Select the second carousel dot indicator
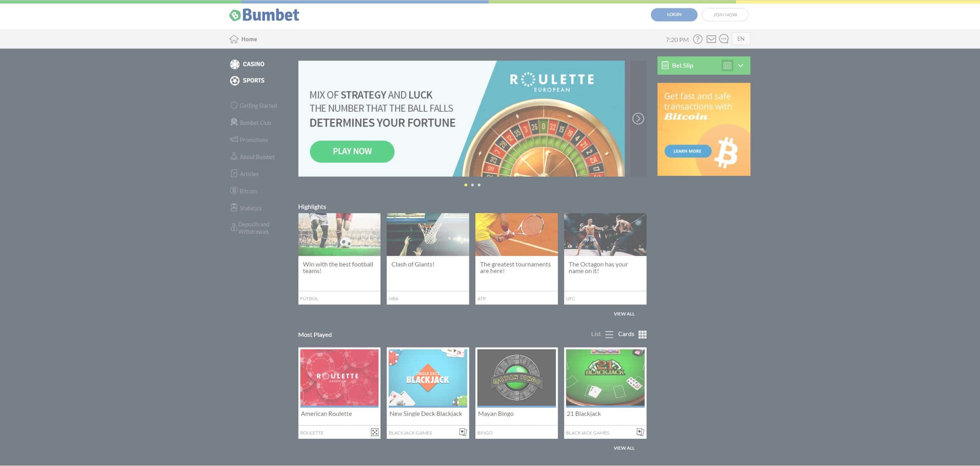Image resolution: width=980 pixels, height=466 pixels. [472, 185]
